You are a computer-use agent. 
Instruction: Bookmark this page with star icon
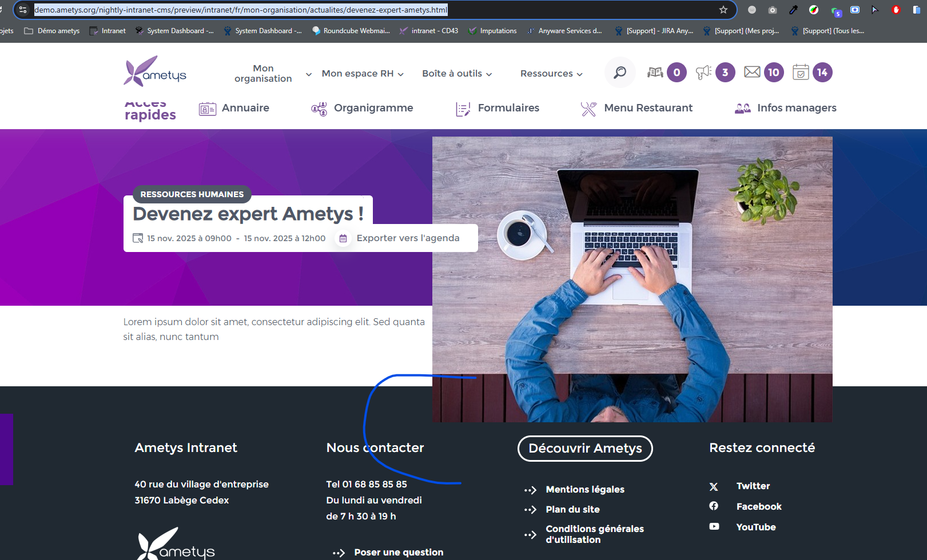[723, 10]
